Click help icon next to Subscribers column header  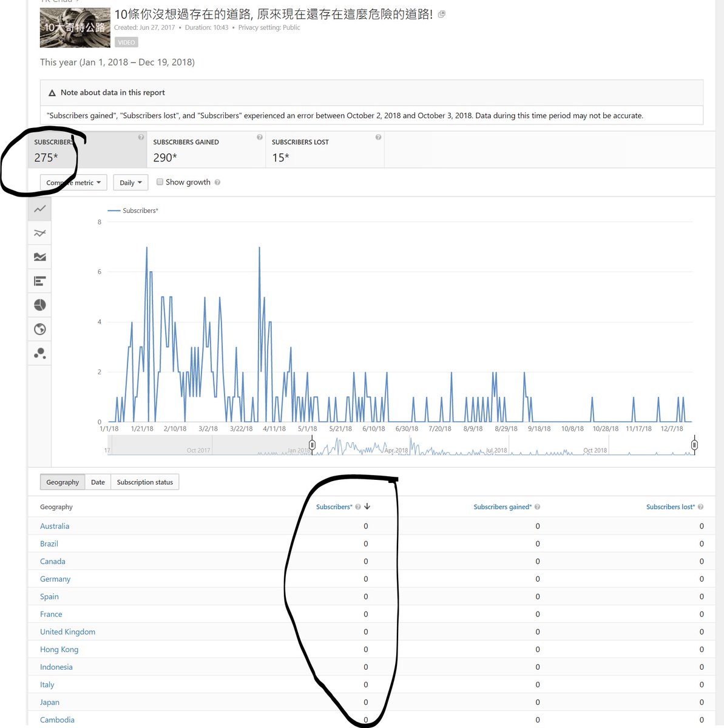click(358, 507)
